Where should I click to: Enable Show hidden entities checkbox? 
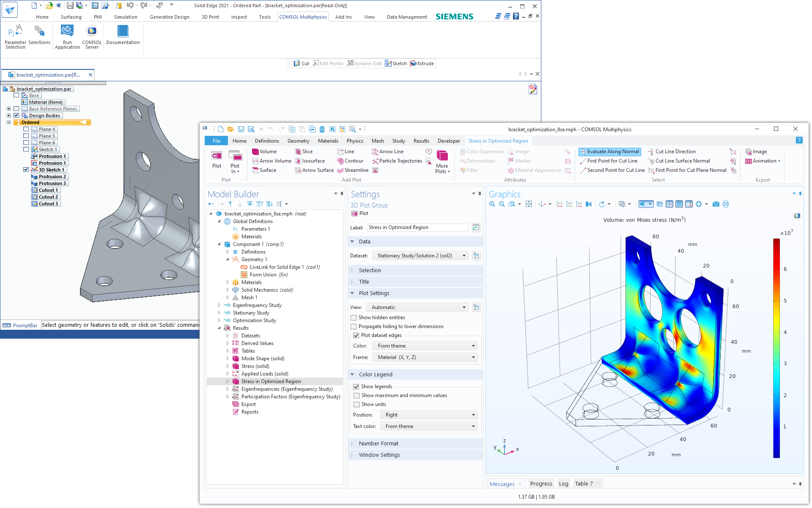coord(354,317)
